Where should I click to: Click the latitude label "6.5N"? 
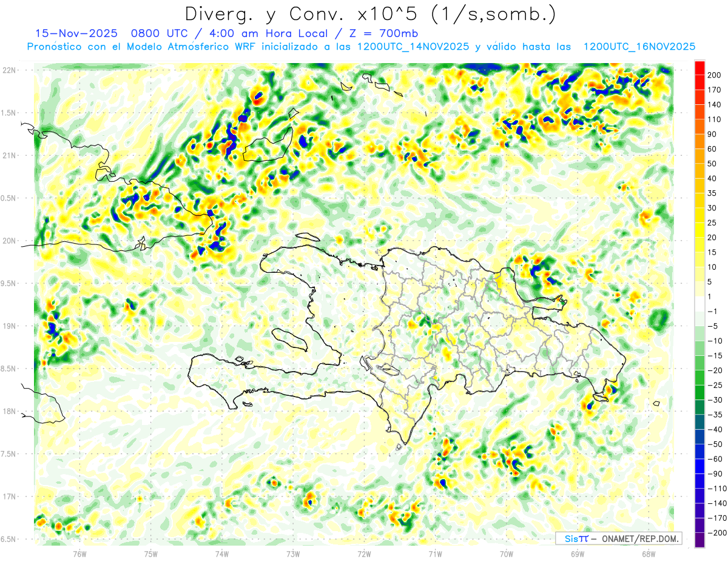point(9,540)
